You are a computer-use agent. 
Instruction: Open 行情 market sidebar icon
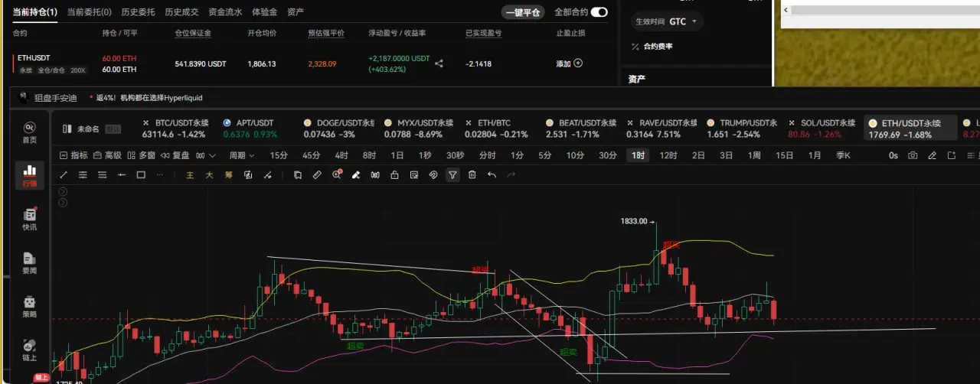tap(30, 176)
